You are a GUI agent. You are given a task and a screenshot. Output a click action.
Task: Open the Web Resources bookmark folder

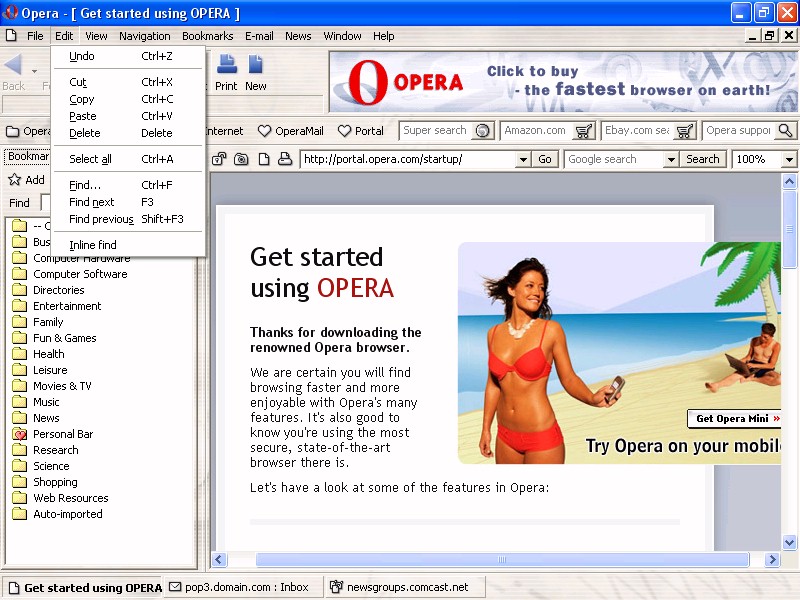click(x=61, y=498)
